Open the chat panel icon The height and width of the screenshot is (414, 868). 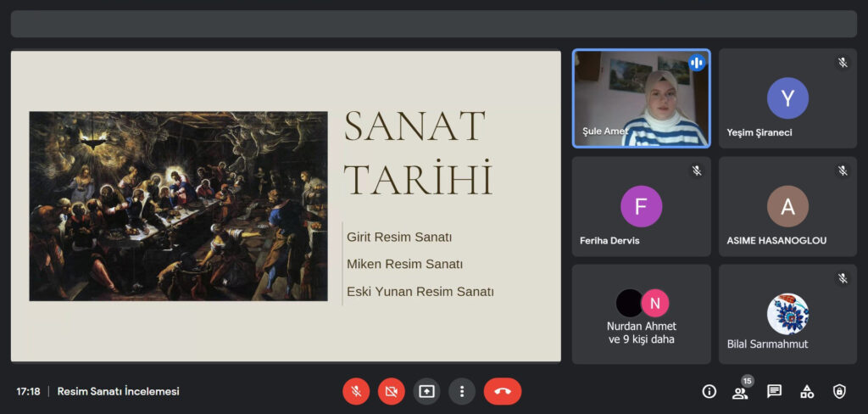tap(774, 391)
